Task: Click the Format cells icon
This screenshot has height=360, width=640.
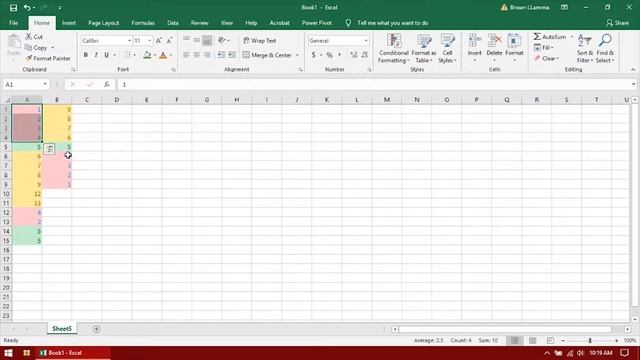Action: 514,41
